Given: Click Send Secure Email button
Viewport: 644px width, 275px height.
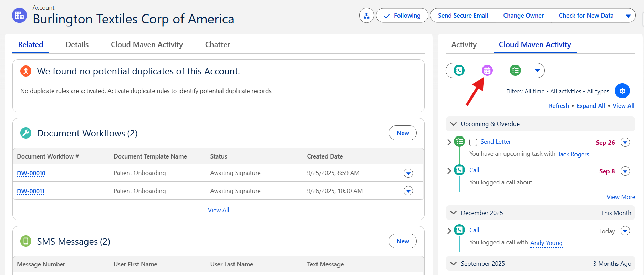Looking at the screenshot, I should [x=463, y=16].
